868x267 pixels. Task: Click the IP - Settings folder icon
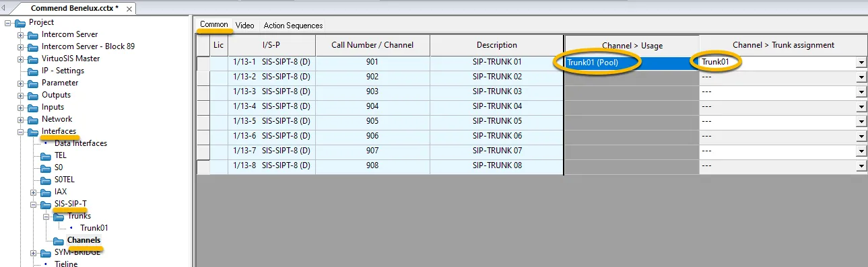[x=33, y=71]
